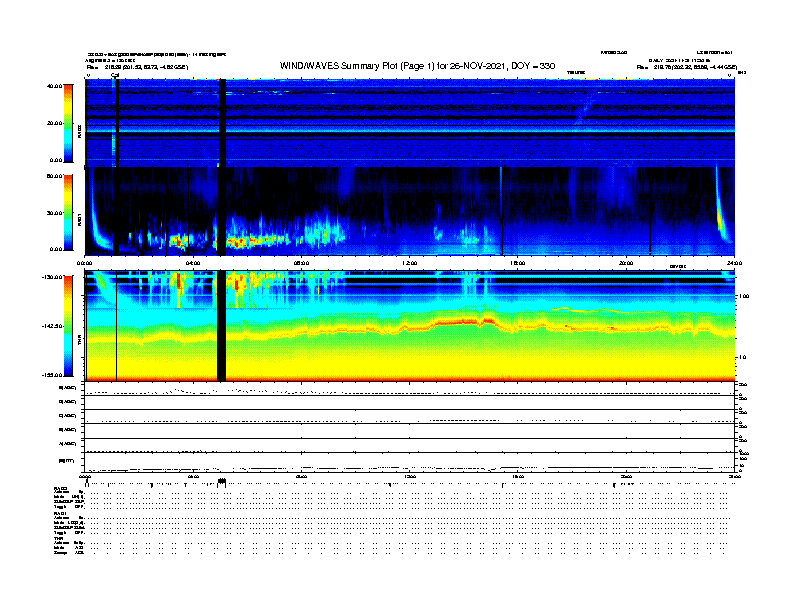Click the TNR color scale bar
792x612 pixels.
point(68,326)
